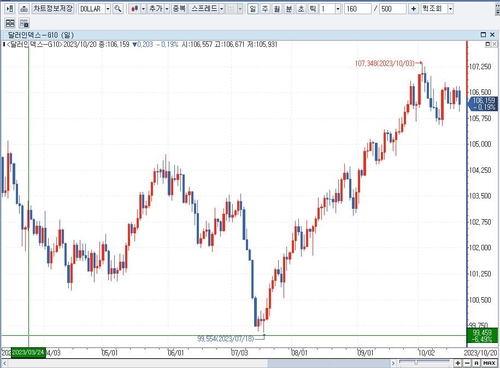This screenshot has height=368, width=500.
Task: Click the small restore icon inside chart area
Action: click(488, 44)
